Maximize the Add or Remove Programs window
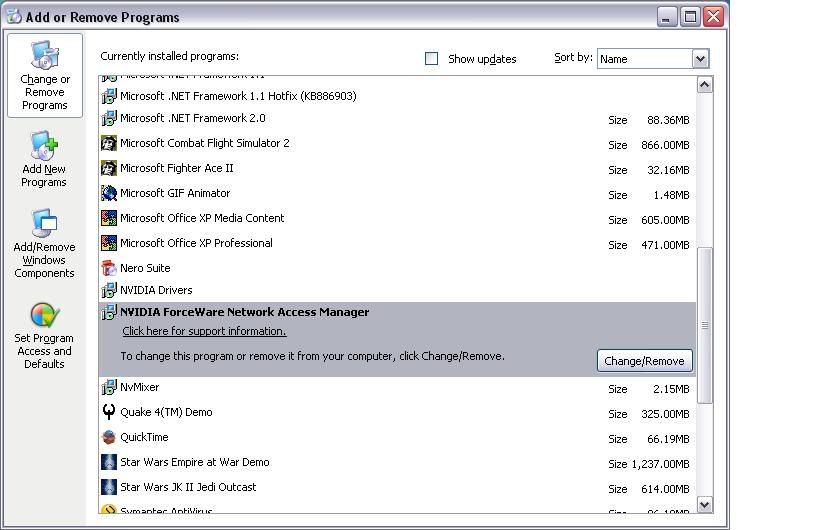 (x=690, y=17)
